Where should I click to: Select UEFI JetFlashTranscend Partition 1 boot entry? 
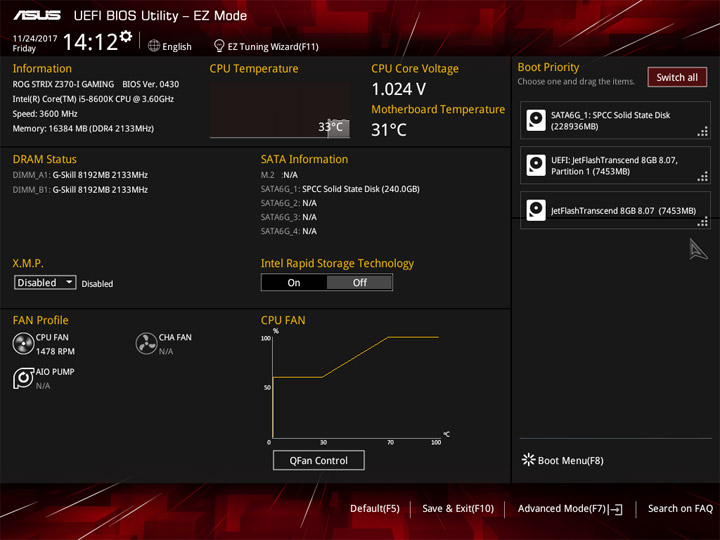coord(615,165)
